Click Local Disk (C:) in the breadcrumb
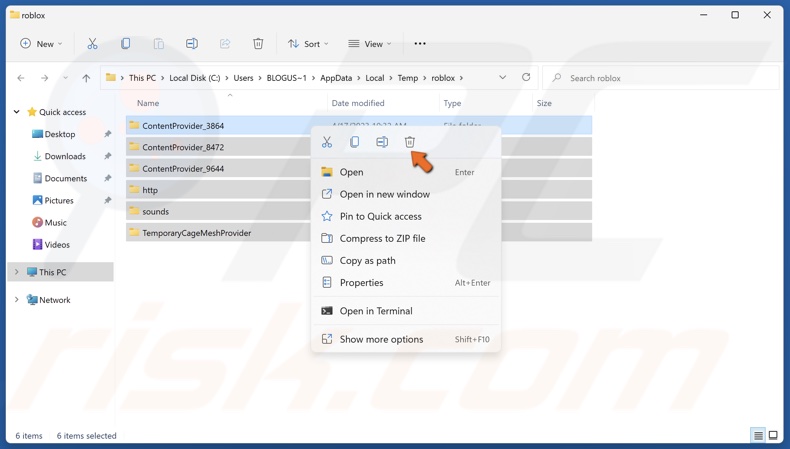The height and width of the screenshot is (449, 790). (194, 78)
